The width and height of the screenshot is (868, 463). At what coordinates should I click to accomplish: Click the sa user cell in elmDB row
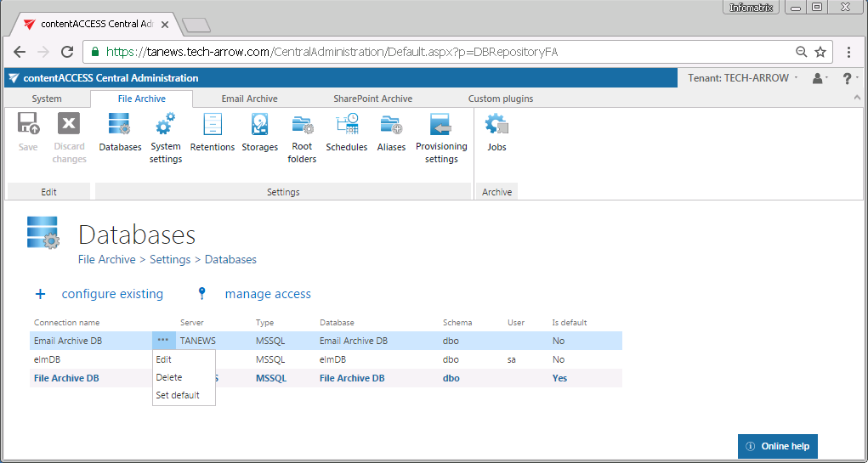(512, 359)
